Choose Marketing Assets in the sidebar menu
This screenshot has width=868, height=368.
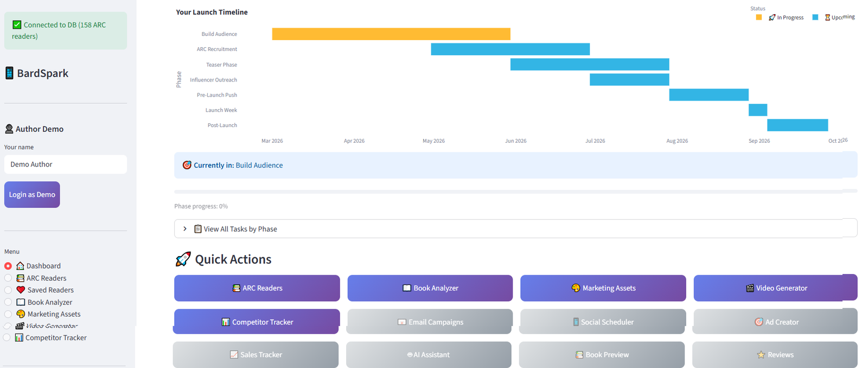point(54,314)
